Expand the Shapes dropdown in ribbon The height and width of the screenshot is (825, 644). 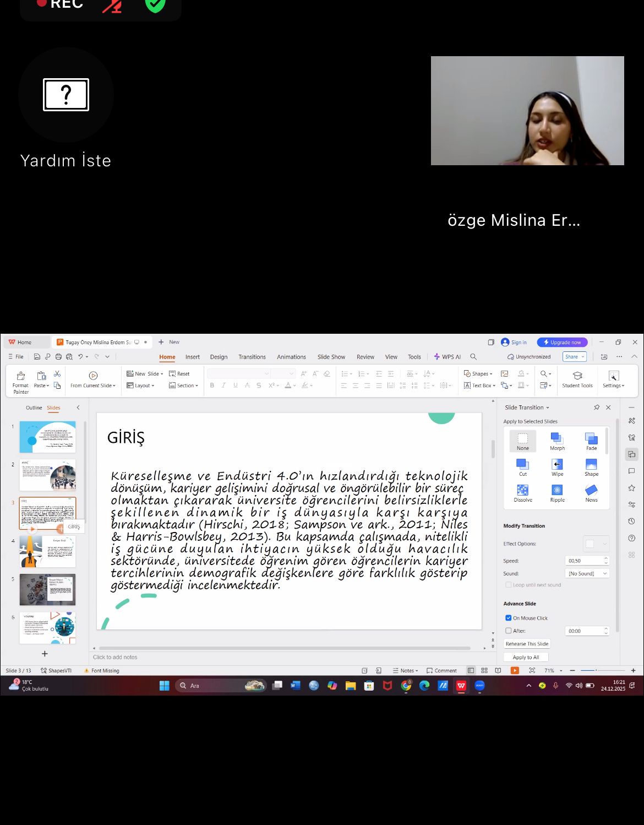478,373
